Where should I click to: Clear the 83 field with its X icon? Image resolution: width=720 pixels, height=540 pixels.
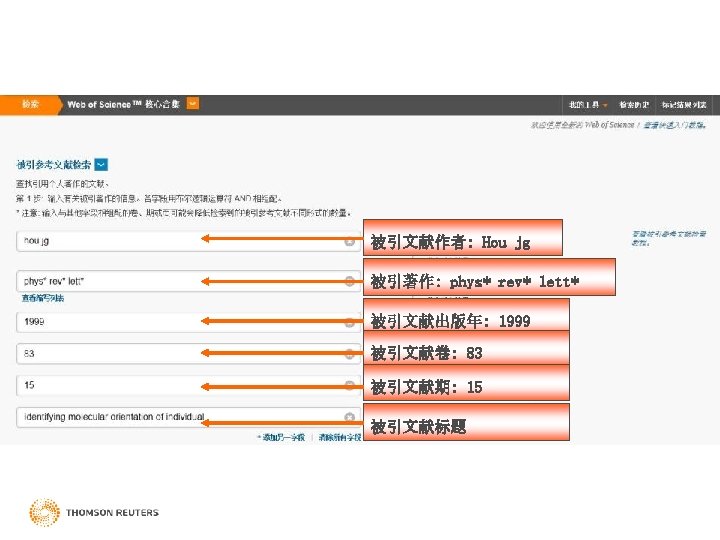click(x=349, y=354)
